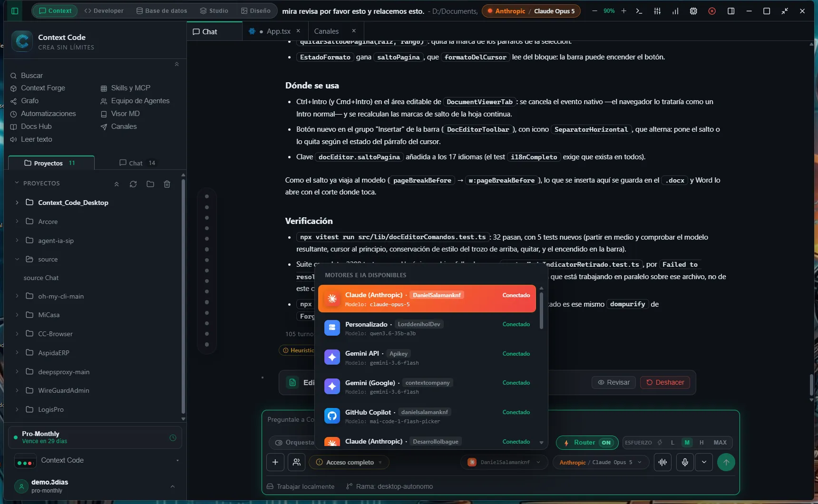Select the Chat 14 sidebar tab
This screenshot has height=504, width=818.
click(137, 163)
